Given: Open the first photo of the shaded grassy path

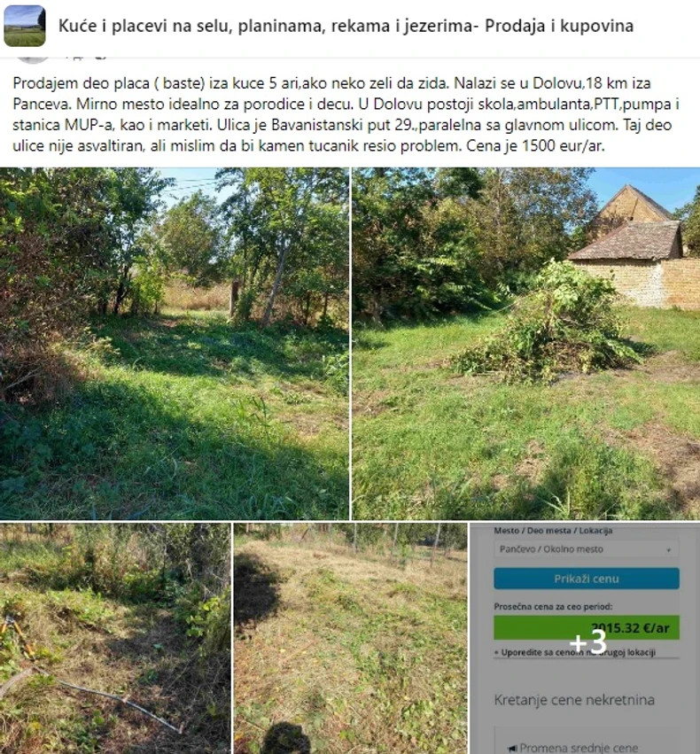Looking at the screenshot, I should point(174,343).
